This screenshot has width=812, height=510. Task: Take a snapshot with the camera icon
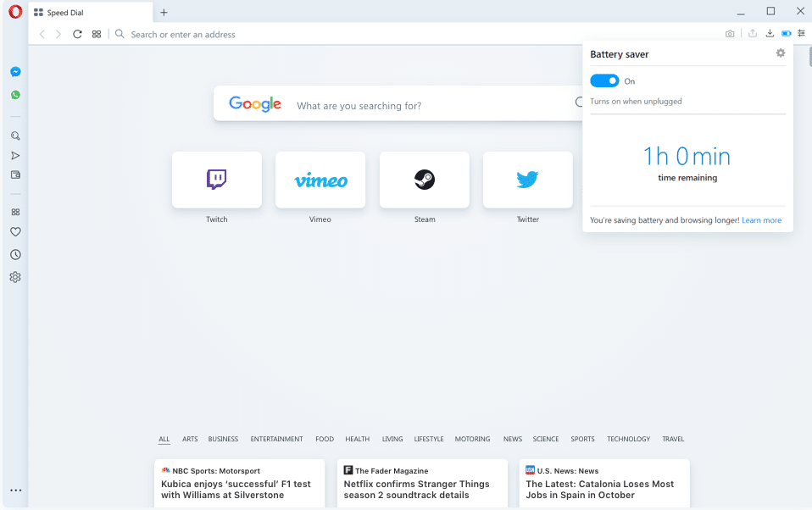pos(730,34)
